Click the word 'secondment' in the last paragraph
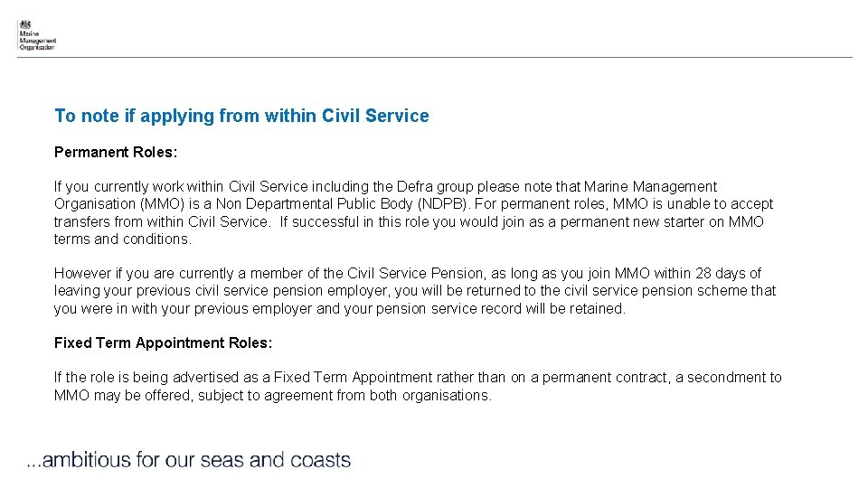Image resolution: width=868 pixels, height=488 pixels. tap(726, 378)
